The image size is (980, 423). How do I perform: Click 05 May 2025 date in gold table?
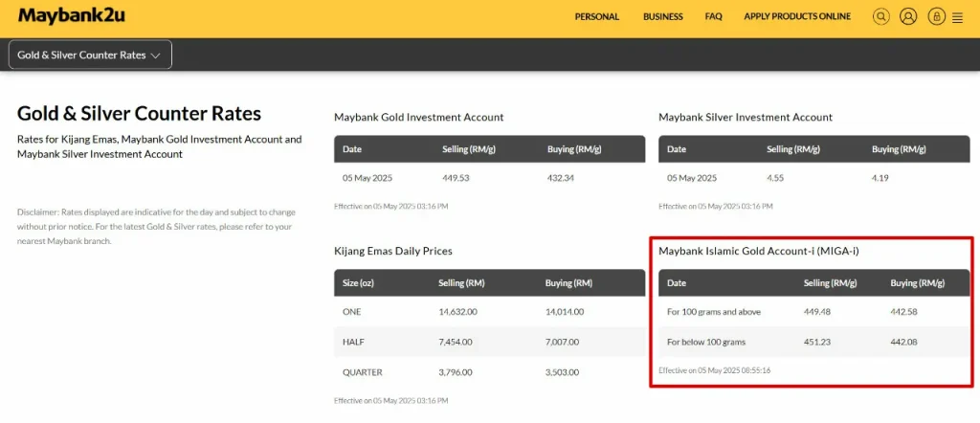tap(367, 178)
